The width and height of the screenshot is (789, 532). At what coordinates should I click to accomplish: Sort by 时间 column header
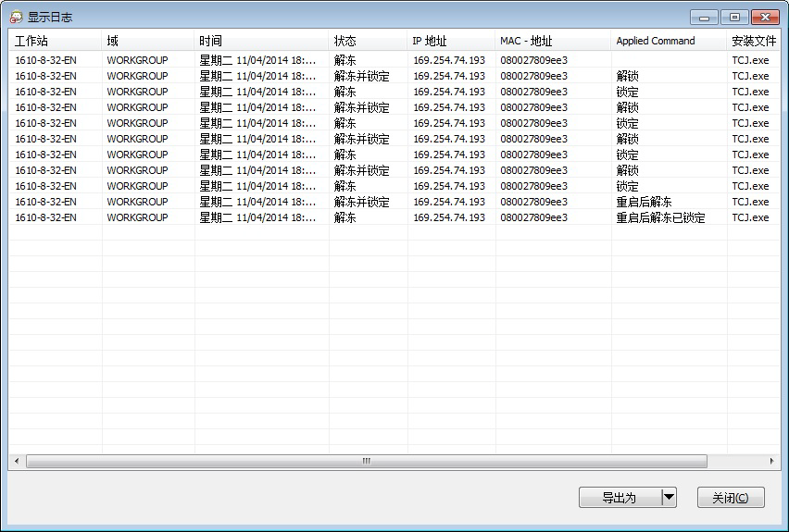click(x=261, y=41)
